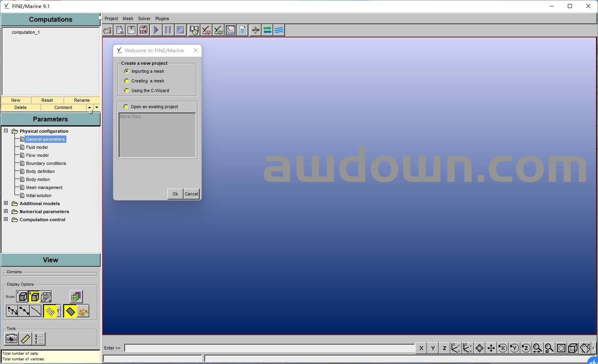Collapse the Physical configuration tree node
Image resolution: width=598 pixels, height=364 pixels.
[6, 131]
